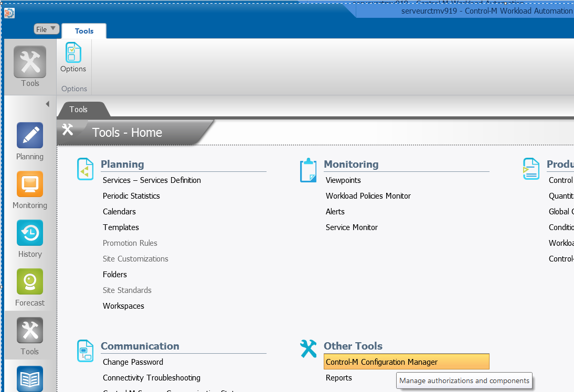The height and width of the screenshot is (392, 574).
Task: Collapse the left domain sidebar arrow
Action: click(x=48, y=104)
